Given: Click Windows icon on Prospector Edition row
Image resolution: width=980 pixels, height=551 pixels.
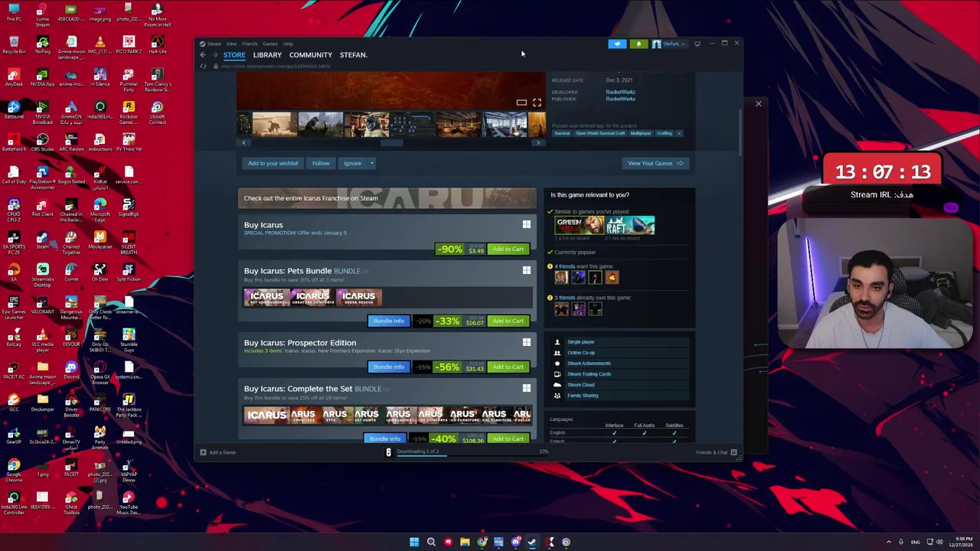Looking at the screenshot, I should [x=526, y=342].
